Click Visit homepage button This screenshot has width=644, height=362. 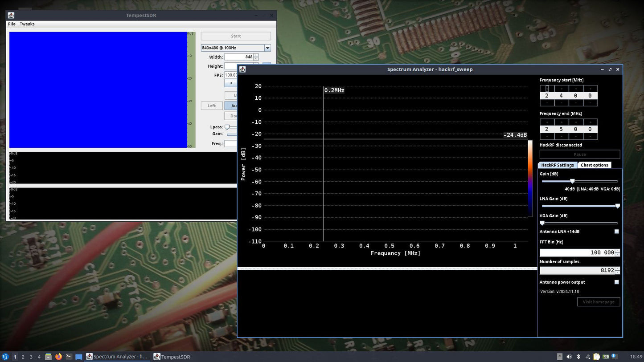pos(599,302)
